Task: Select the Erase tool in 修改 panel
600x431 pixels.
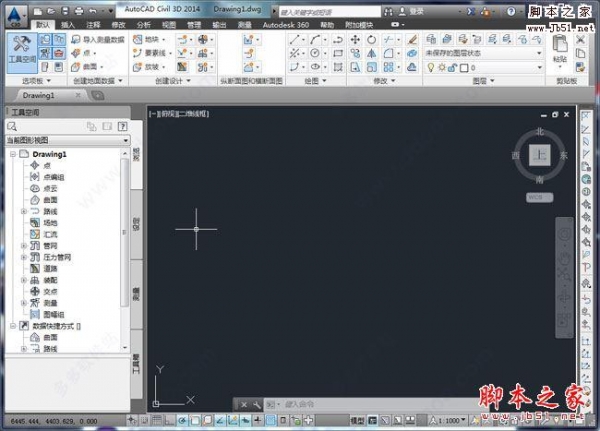Action: (x=412, y=39)
